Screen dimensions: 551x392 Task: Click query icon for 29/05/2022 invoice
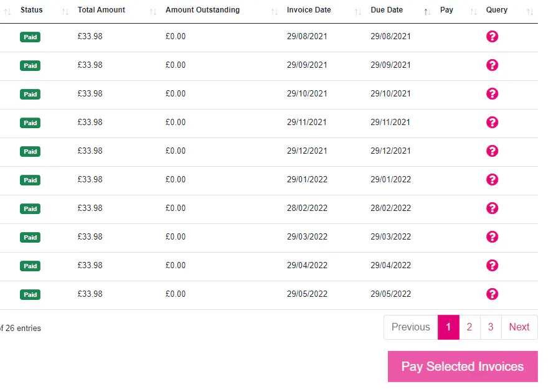tap(492, 294)
